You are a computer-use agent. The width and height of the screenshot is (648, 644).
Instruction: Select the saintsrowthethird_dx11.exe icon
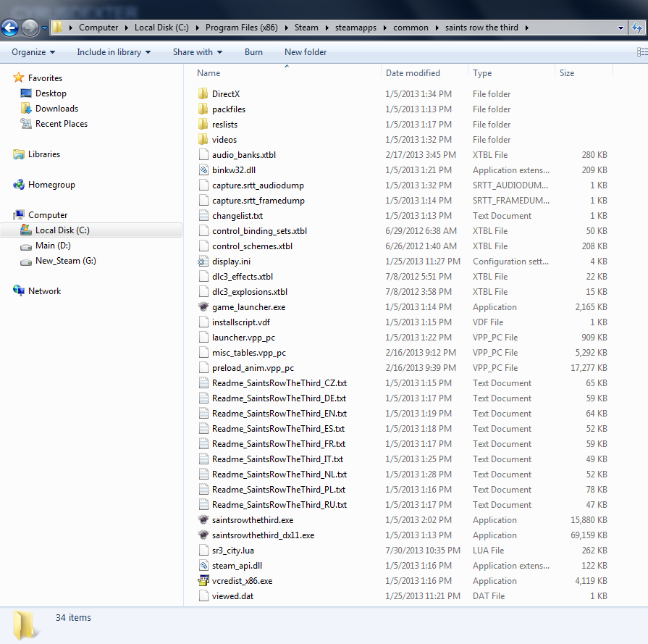[x=203, y=535]
